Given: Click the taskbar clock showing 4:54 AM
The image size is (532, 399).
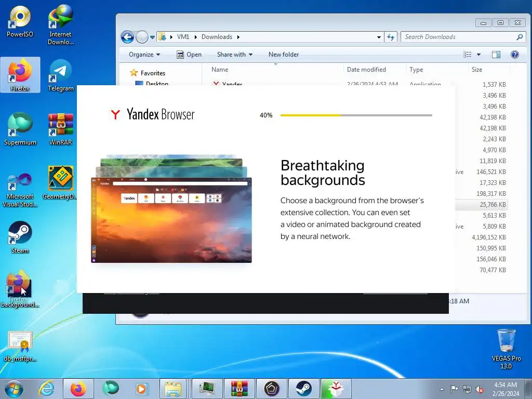Looking at the screenshot, I should pos(506,389).
